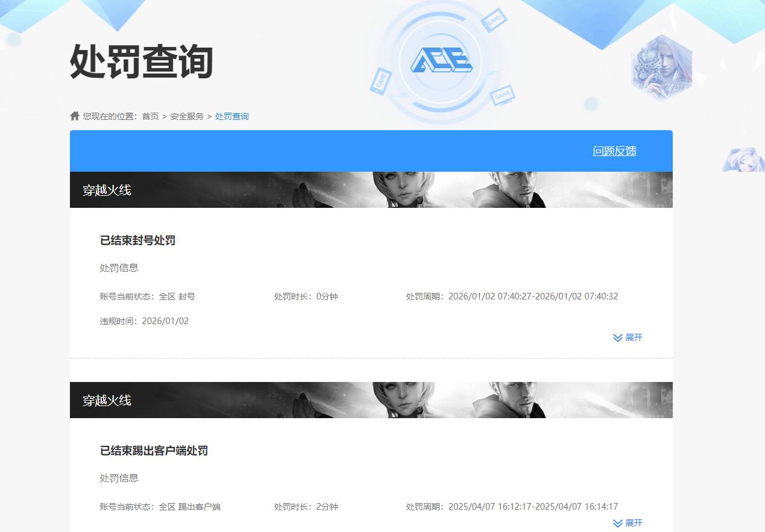Click the circular ACE logo at the top

point(443,60)
